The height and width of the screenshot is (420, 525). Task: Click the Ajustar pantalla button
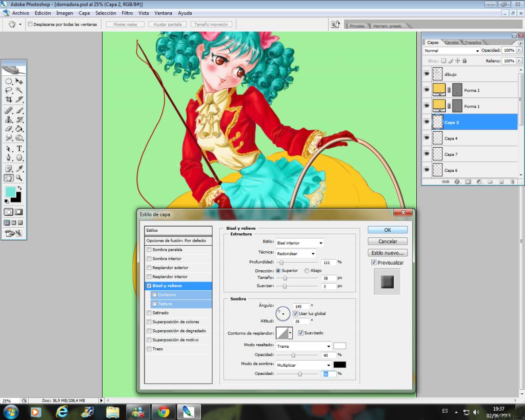click(168, 24)
